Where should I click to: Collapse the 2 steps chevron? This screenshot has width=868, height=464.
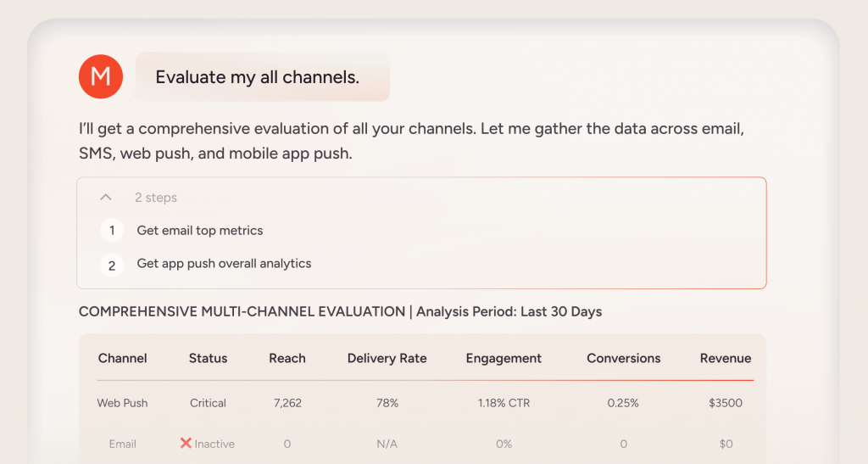coord(106,198)
